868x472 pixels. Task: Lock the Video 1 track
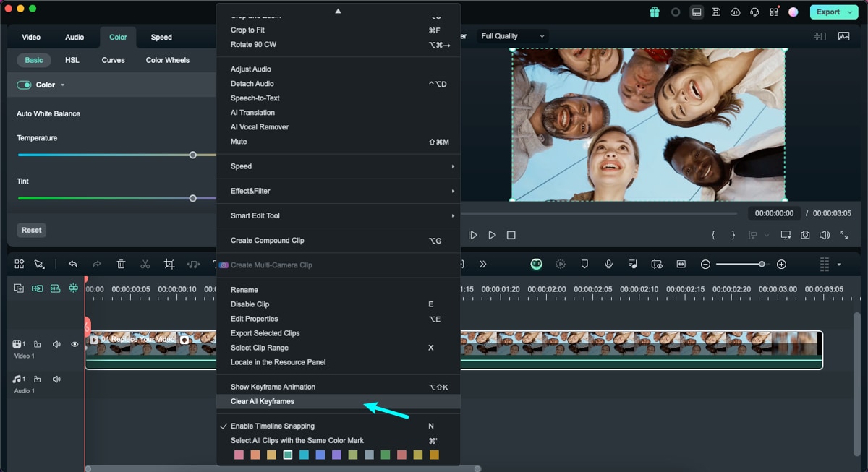[38, 344]
